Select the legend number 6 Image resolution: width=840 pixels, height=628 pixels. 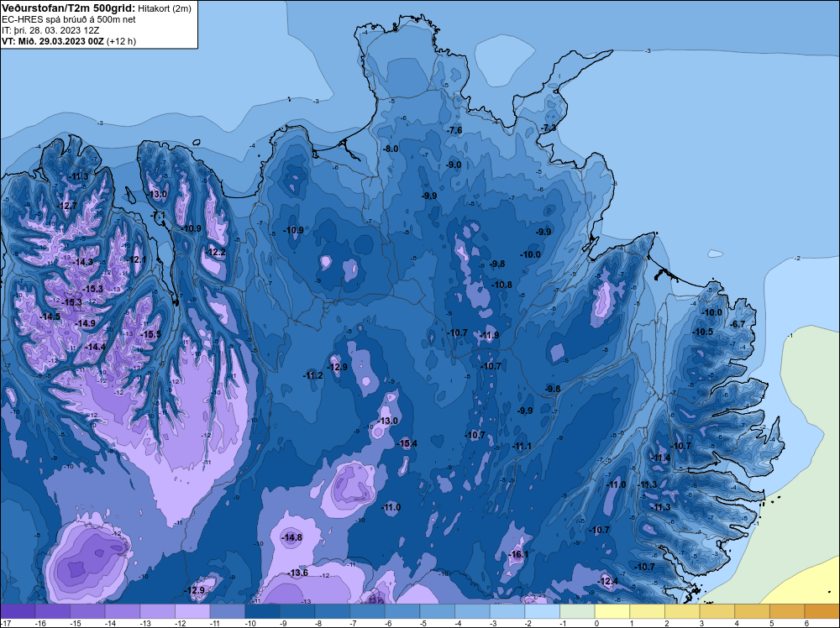coord(806,623)
